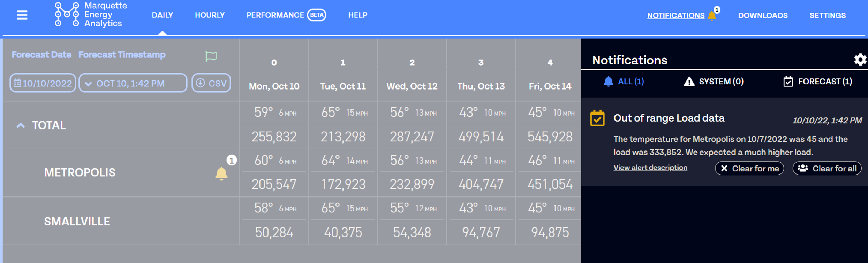Click total load value 545,928

tap(550, 137)
